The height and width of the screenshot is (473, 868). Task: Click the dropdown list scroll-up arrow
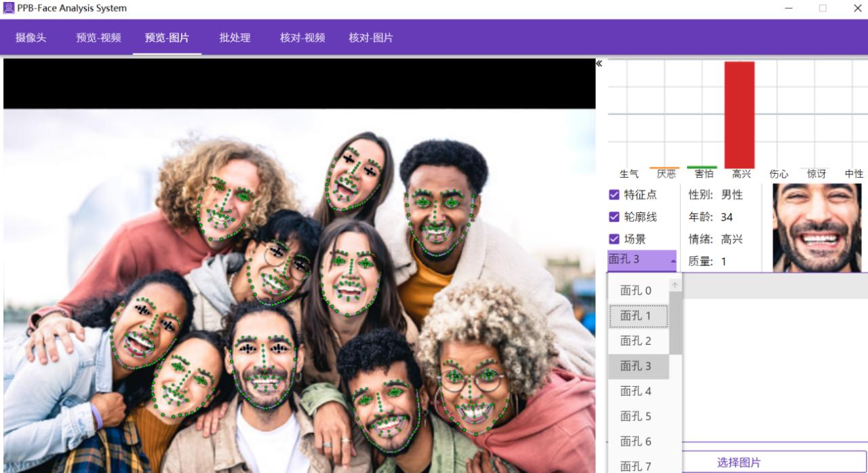tap(675, 286)
